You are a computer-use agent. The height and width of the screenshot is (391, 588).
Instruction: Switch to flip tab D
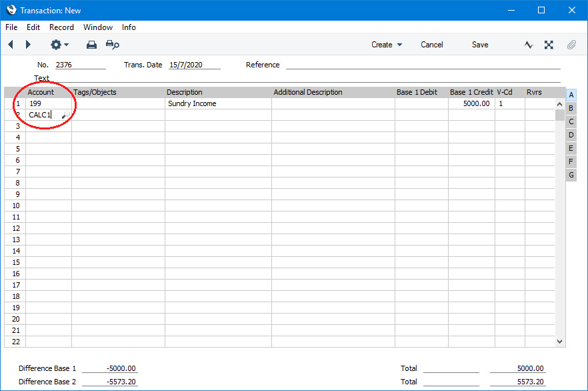coord(571,135)
